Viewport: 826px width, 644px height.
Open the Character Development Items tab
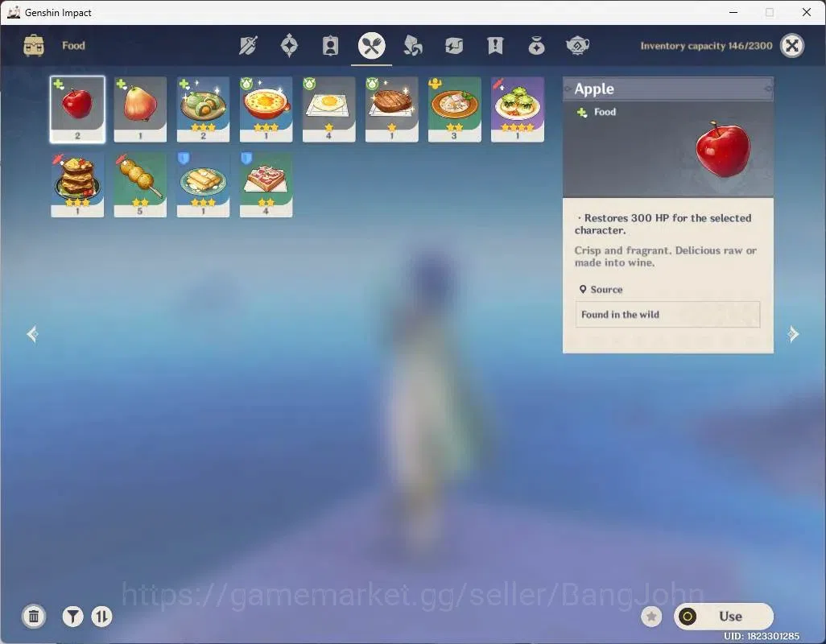330,46
